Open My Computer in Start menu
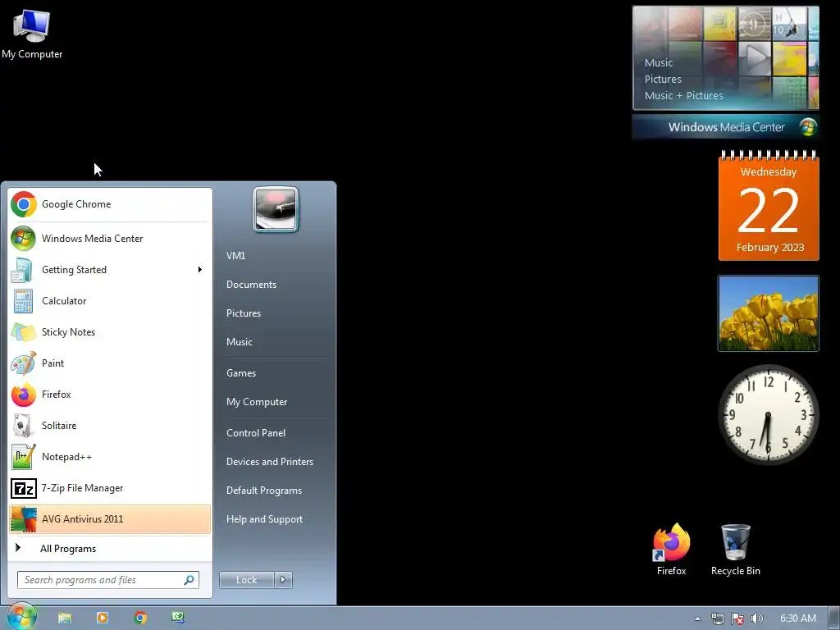The height and width of the screenshot is (630, 840). coord(257,402)
